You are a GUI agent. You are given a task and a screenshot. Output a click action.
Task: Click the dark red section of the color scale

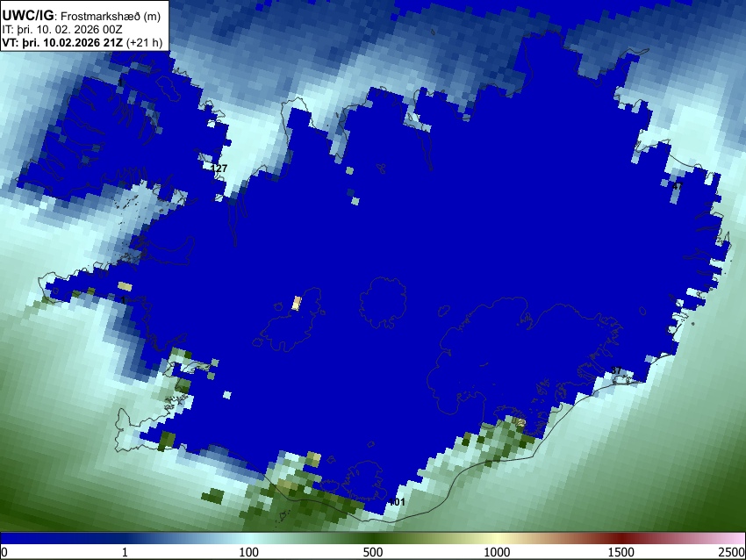click(621, 539)
